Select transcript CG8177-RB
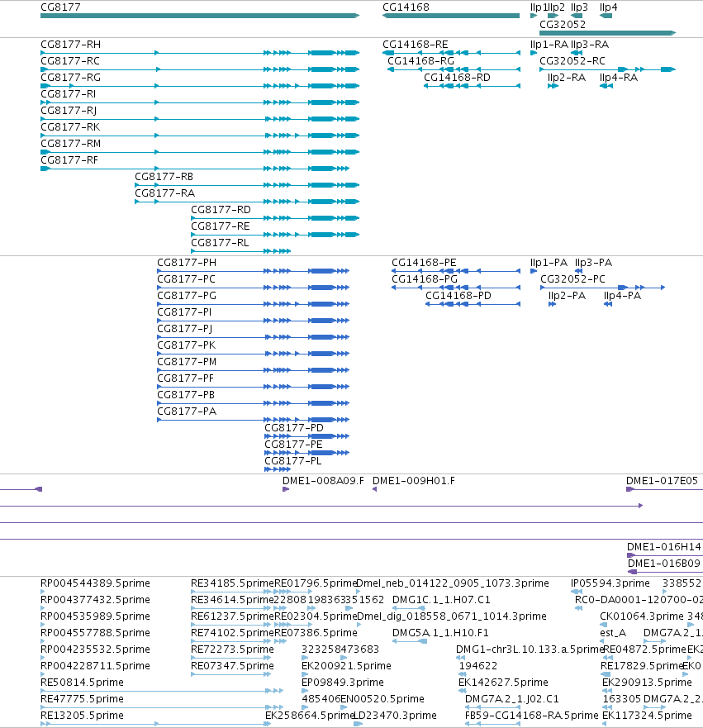The height and width of the screenshot is (728, 703). (x=247, y=185)
